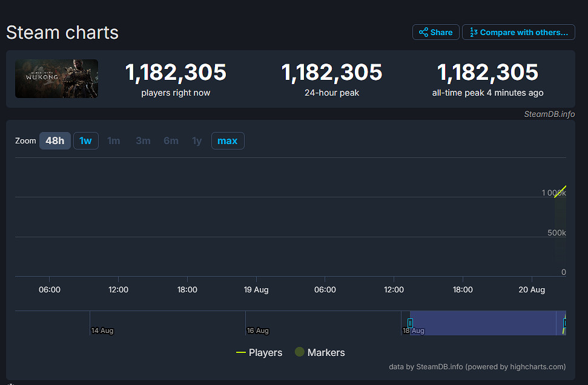Choose the 3m zoom option
The height and width of the screenshot is (385, 588).
[143, 141]
